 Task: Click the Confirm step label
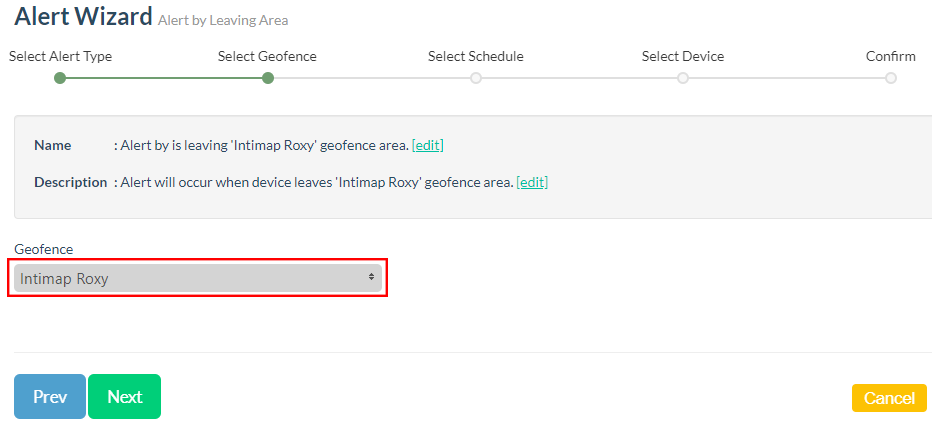point(890,56)
